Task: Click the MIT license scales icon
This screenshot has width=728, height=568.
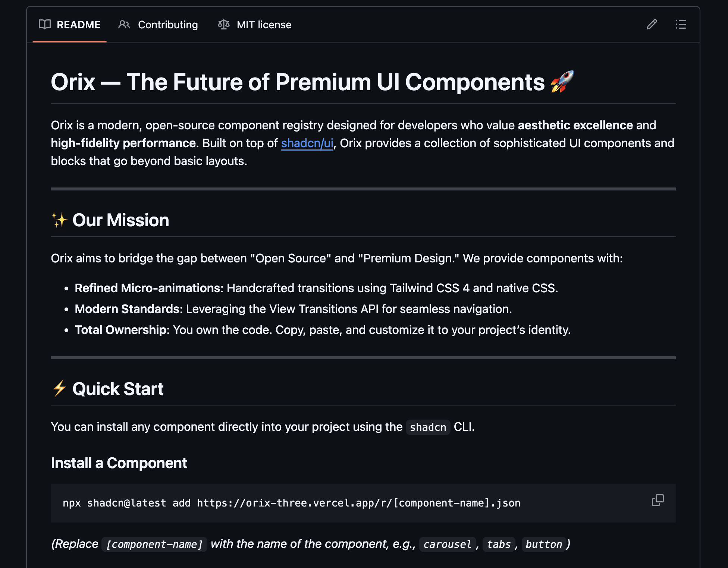Action: 224,25
